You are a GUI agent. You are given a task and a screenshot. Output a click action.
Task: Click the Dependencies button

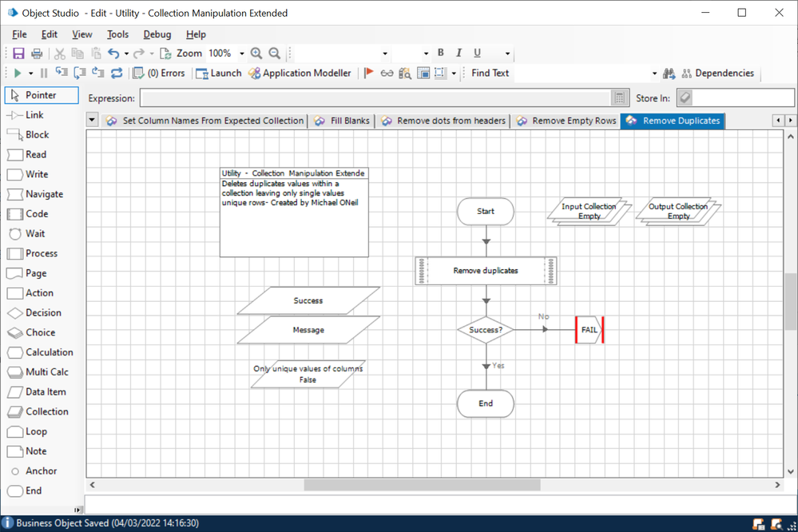(x=717, y=73)
